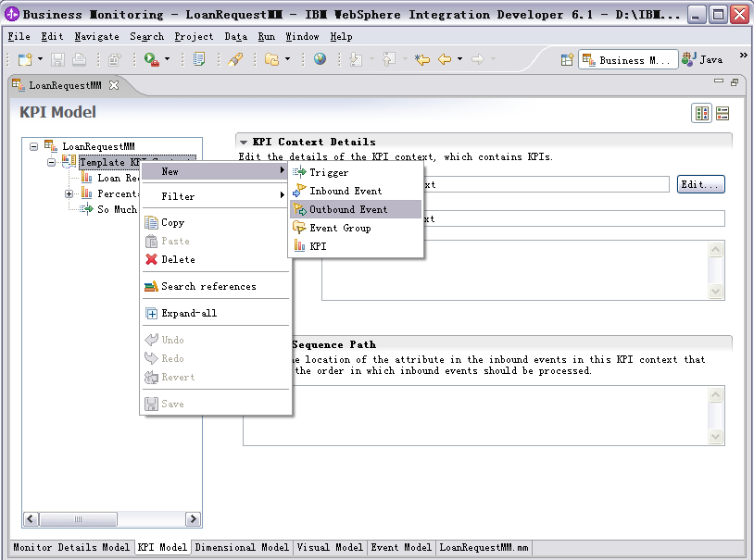Image resolution: width=754 pixels, height=560 pixels.
Task: Choose Copy from context menu
Action: tap(215, 222)
